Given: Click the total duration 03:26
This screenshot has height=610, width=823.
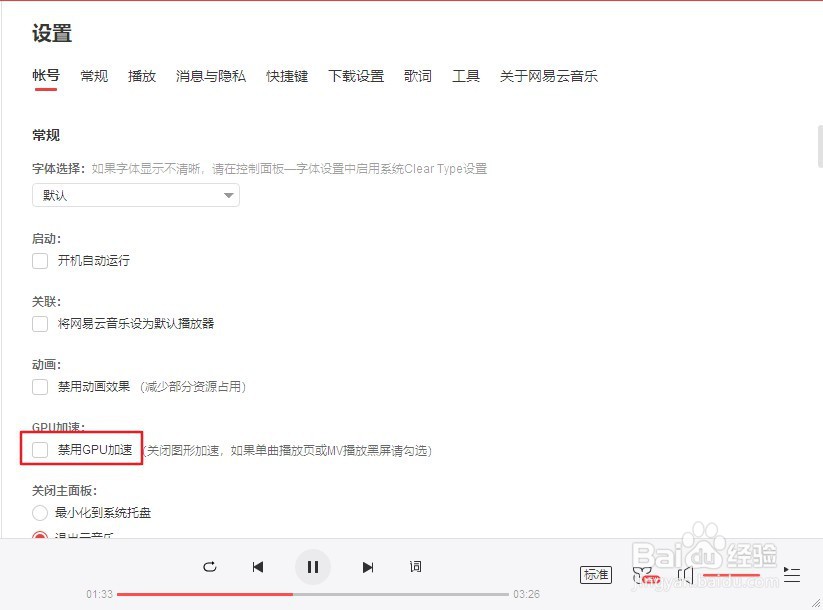Looking at the screenshot, I should click(x=526, y=594).
